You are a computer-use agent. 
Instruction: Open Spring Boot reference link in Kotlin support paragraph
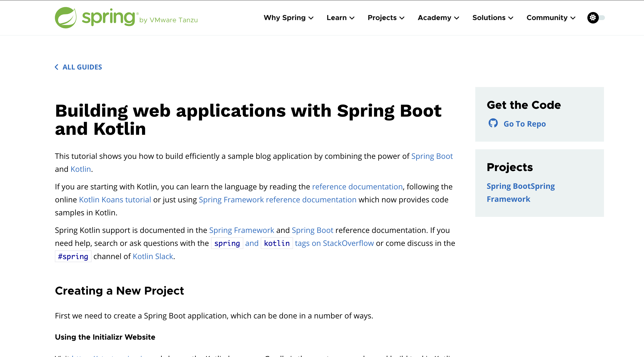pos(312,230)
